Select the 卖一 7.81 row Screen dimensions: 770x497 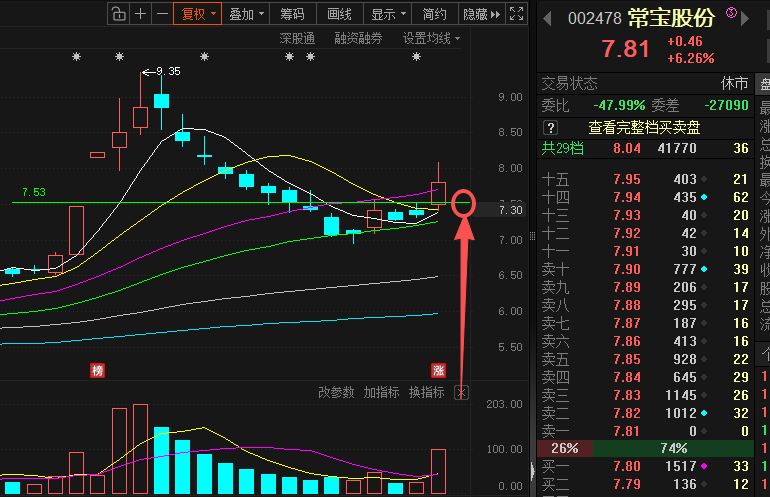[x=645, y=431]
